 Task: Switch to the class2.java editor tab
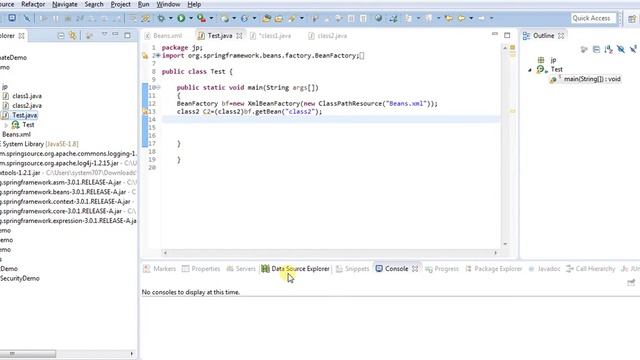coord(328,36)
